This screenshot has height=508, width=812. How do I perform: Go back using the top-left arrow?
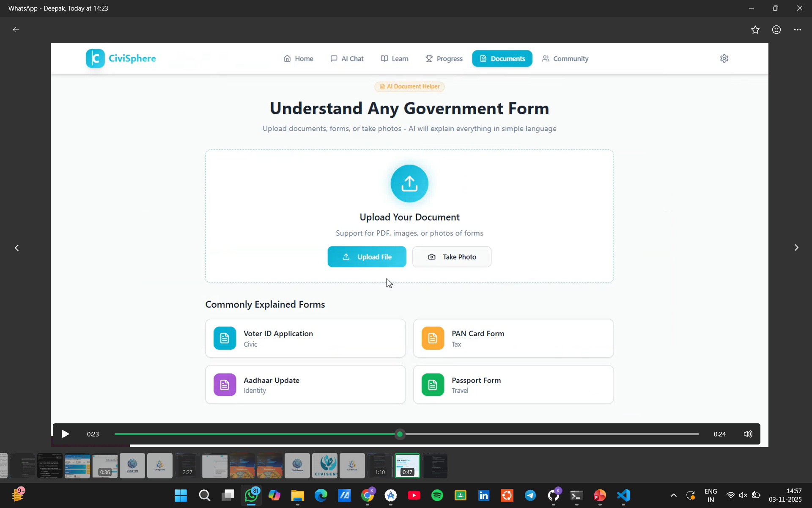(16, 30)
